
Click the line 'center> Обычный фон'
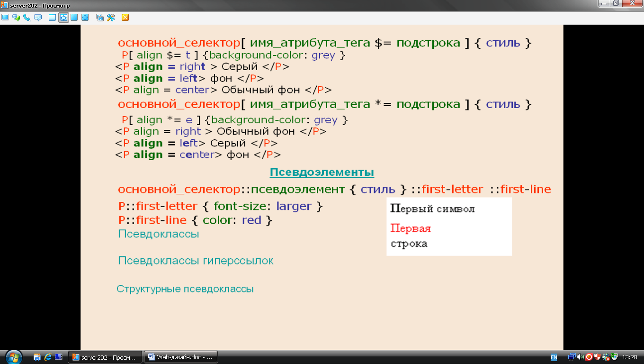coord(224,90)
